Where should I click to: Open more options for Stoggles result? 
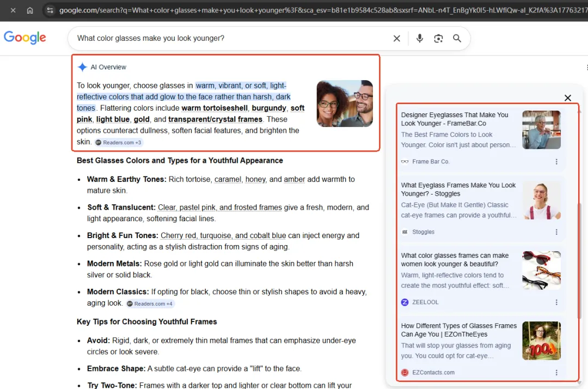[556, 232]
